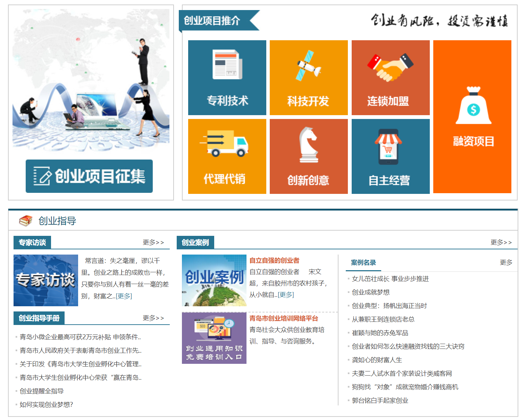Click the mobile shop icon for 自主经营
This screenshot has height=420, width=527.
click(x=388, y=147)
